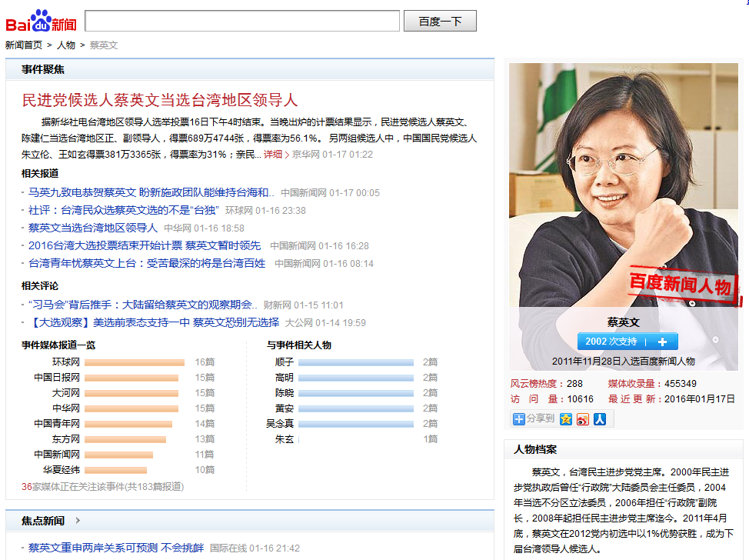
Task: Click the arrow next to 焦点新闻
Action: point(78,520)
